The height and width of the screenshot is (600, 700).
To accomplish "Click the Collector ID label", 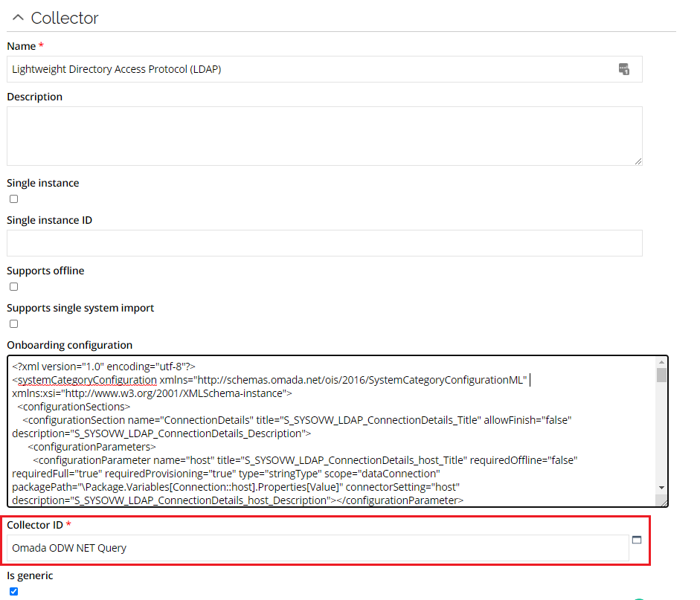I will point(35,525).
